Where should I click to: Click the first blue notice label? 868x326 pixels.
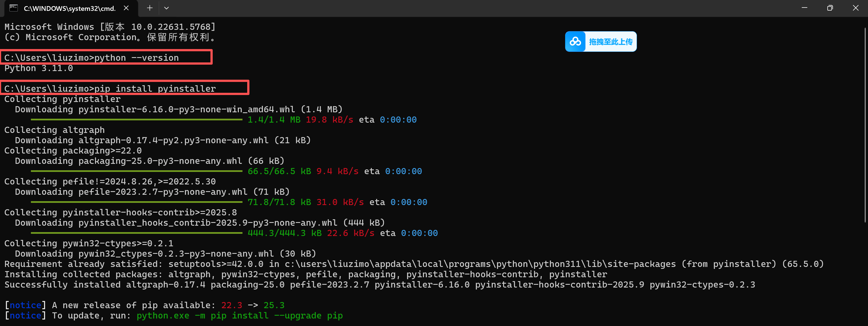tap(25, 305)
